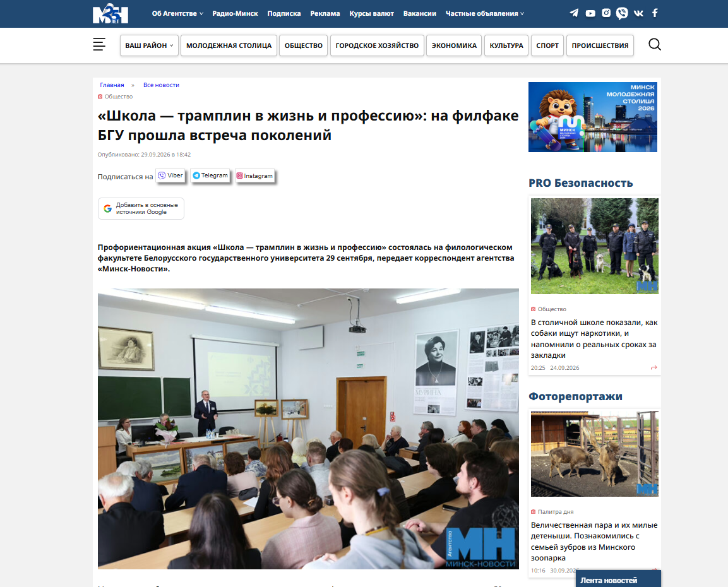Open the site search magnifier icon

655,45
